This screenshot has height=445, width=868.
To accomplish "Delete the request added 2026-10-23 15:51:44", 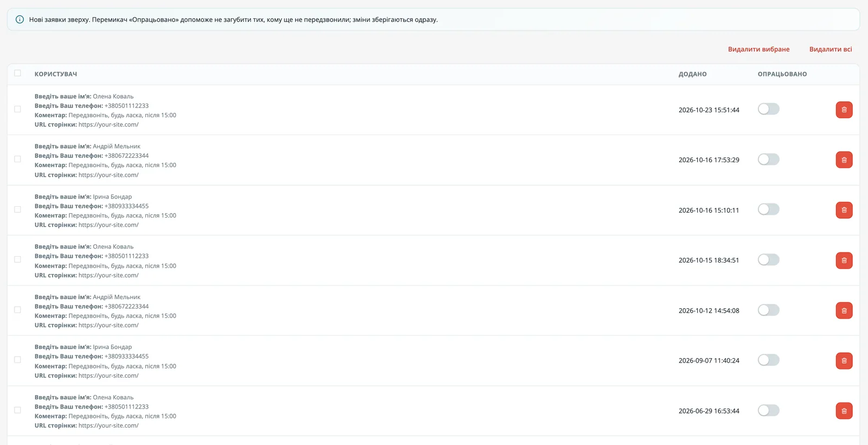I will click(x=844, y=110).
